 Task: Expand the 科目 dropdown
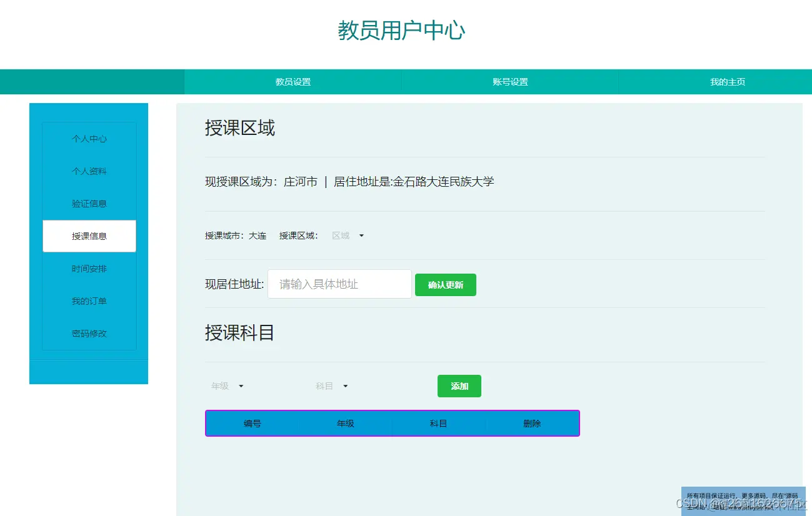[331, 386]
